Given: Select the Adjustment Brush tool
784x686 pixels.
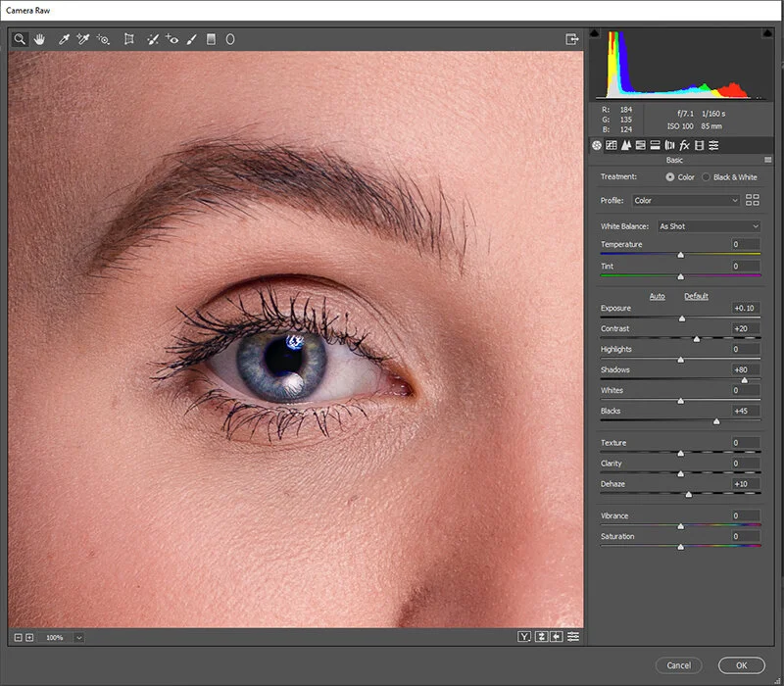Looking at the screenshot, I should pyautogui.click(x=192, y=39).
